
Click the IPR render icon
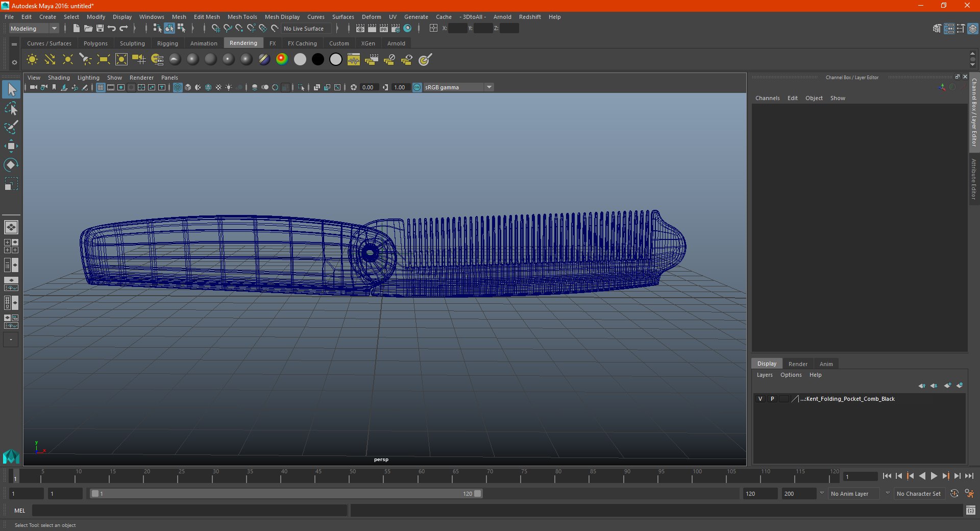(x=384, y=28)
